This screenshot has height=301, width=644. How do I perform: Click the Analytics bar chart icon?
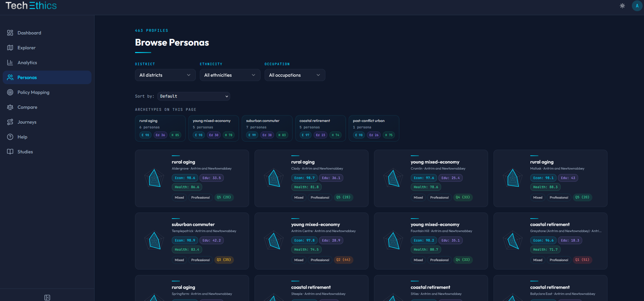pyautogui.click(x=10, y=62)
